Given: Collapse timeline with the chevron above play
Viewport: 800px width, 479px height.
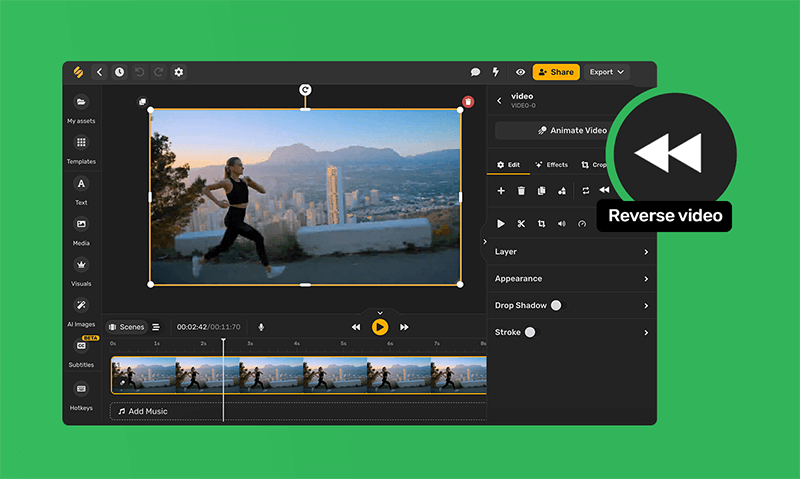Looking at the screenshot, I should [x=380, y=313].
